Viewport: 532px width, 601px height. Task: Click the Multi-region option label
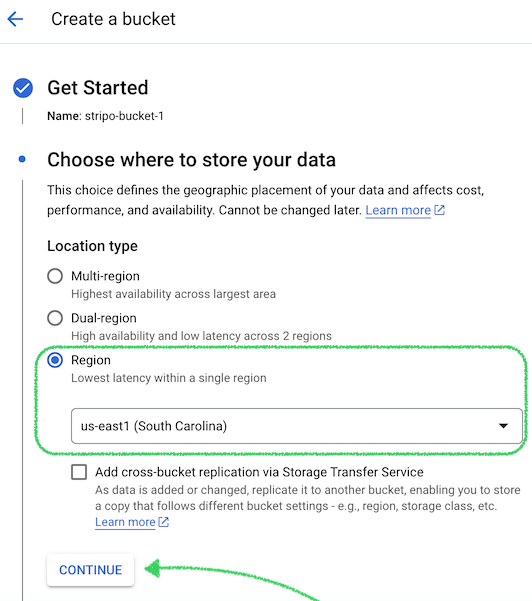point(105,276)
